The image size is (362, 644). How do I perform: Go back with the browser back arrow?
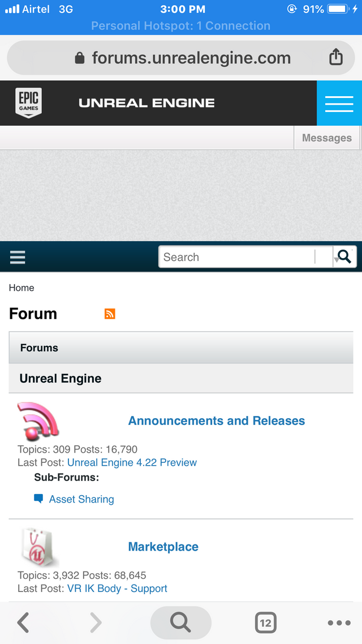point(23,622)
